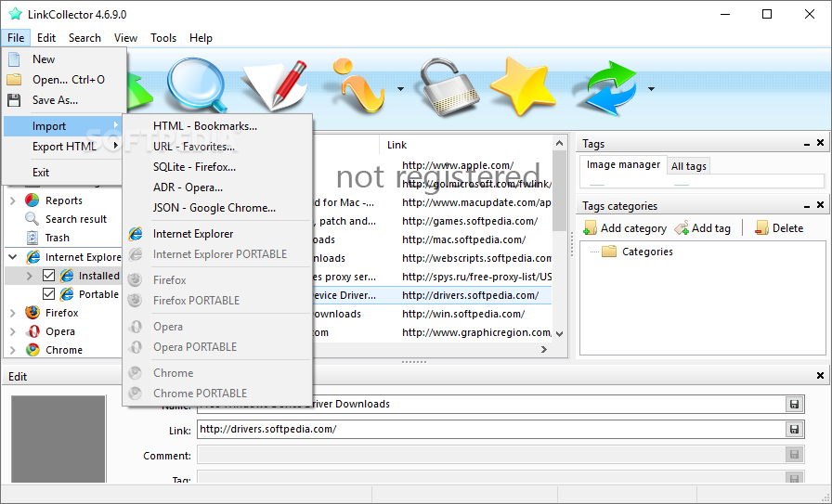Expand the Firefox tree node

13,313
